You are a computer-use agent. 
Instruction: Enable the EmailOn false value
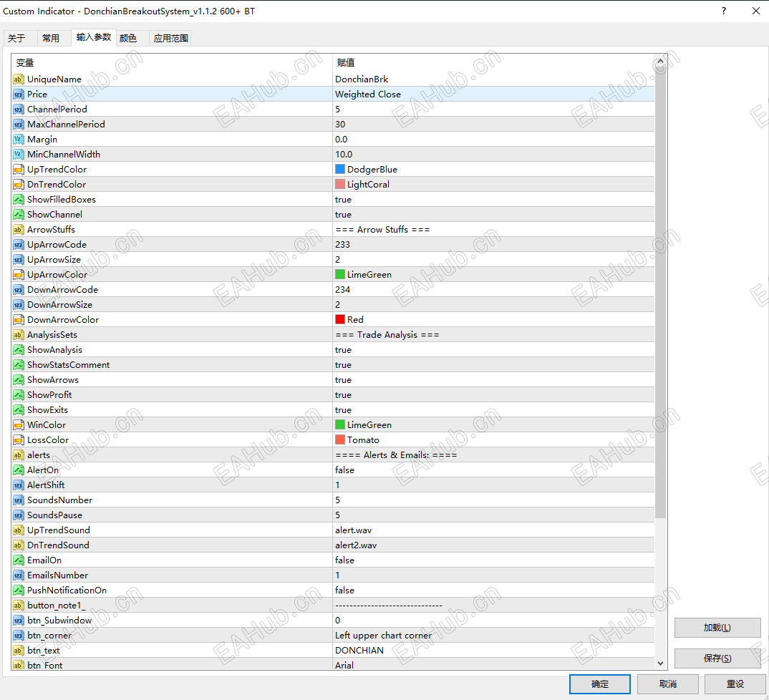pyautogui.click(x=493, y=560)
